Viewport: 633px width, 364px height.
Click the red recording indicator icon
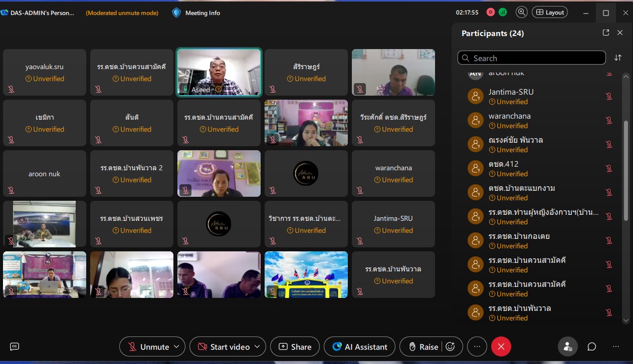491,13
